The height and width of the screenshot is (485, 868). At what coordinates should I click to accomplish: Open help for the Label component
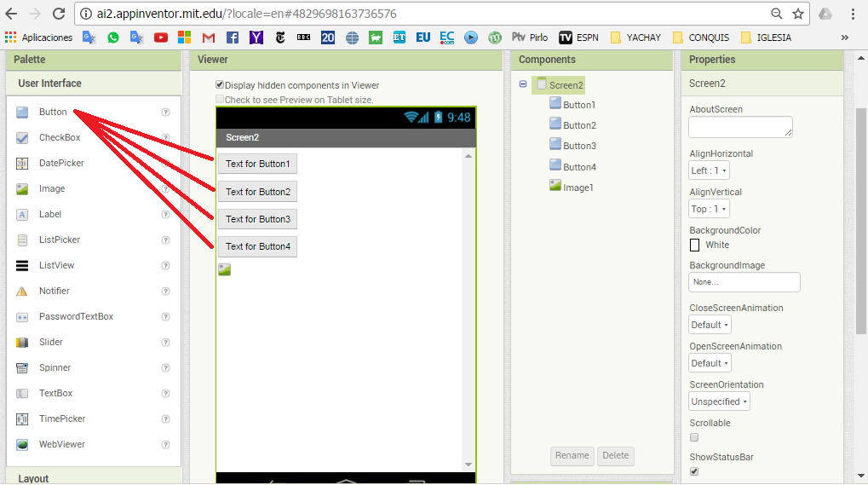(165, 214)
